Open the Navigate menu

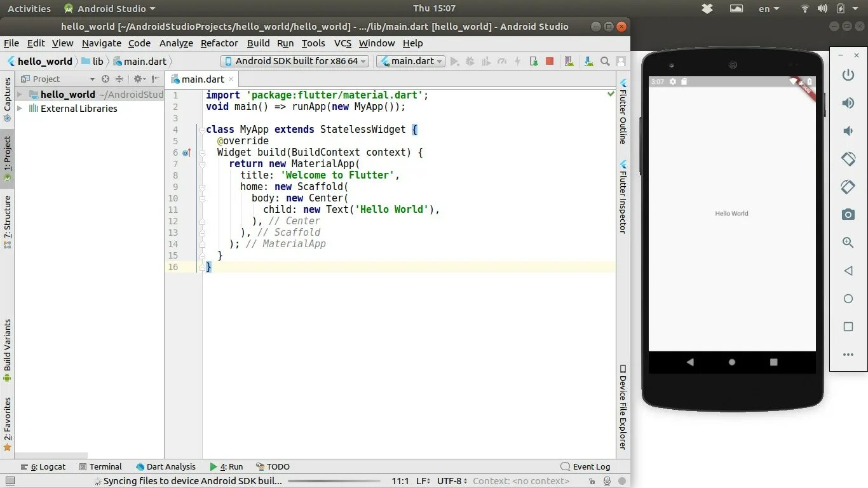pos(102,43)
